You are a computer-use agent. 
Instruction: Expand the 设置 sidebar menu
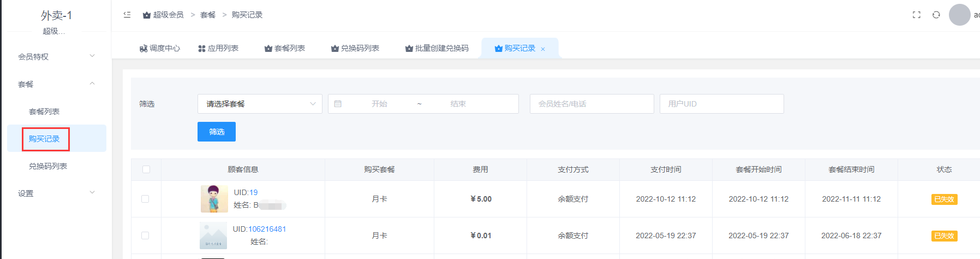click(56, 193)
